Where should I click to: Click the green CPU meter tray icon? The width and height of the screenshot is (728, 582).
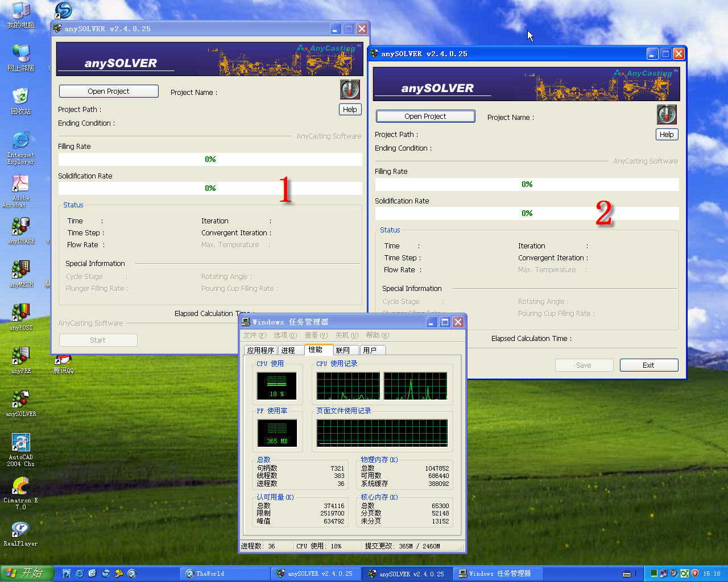click(x=654, y=573)
